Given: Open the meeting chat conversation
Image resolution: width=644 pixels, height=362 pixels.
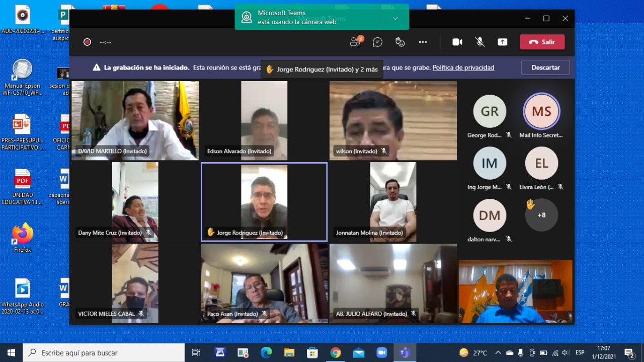Looking at the screenshot, I should coord(377,42).
